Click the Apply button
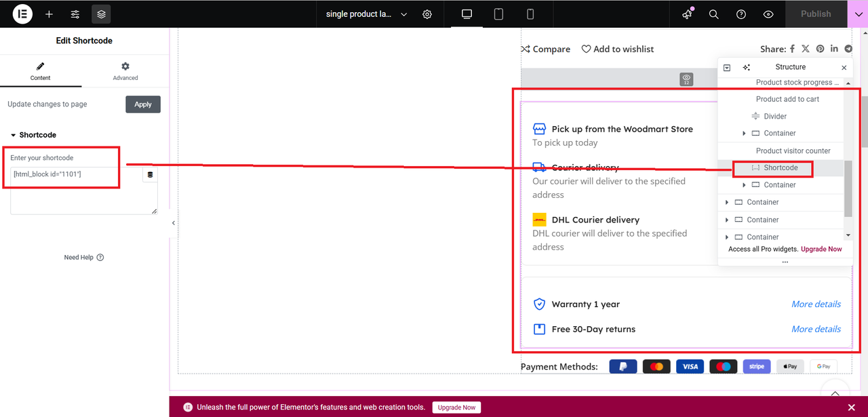868x417 pixels. 143,104
